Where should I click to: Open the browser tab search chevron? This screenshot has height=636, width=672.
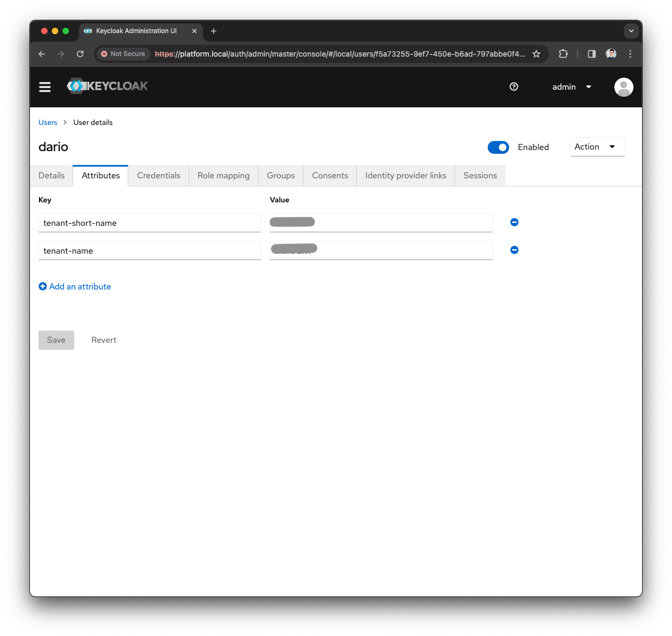631,31
